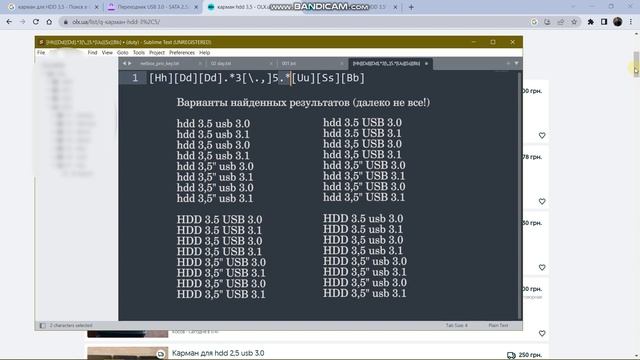Screen dimensions: 640x360
Task: Click line number 1 in gutter
Action: [135, 78]
